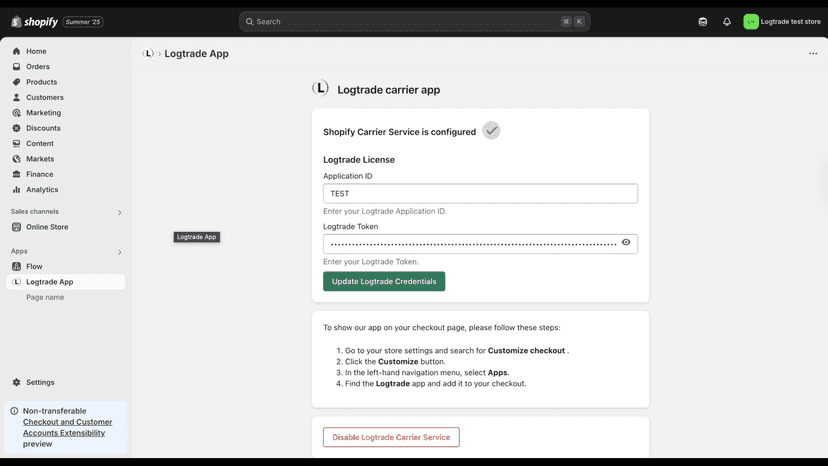Click the Logtrade License heading
The image size is (828, 466).
tap(359, 160)
